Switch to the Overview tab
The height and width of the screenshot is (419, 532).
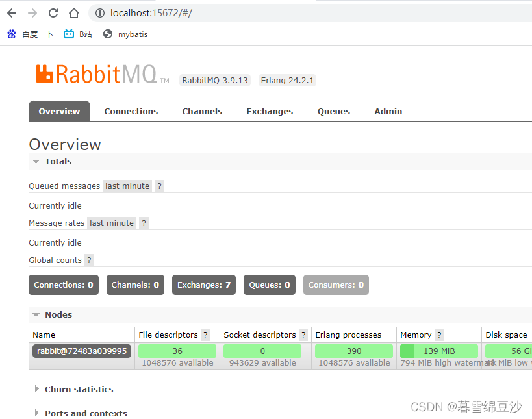coord(59,111)
